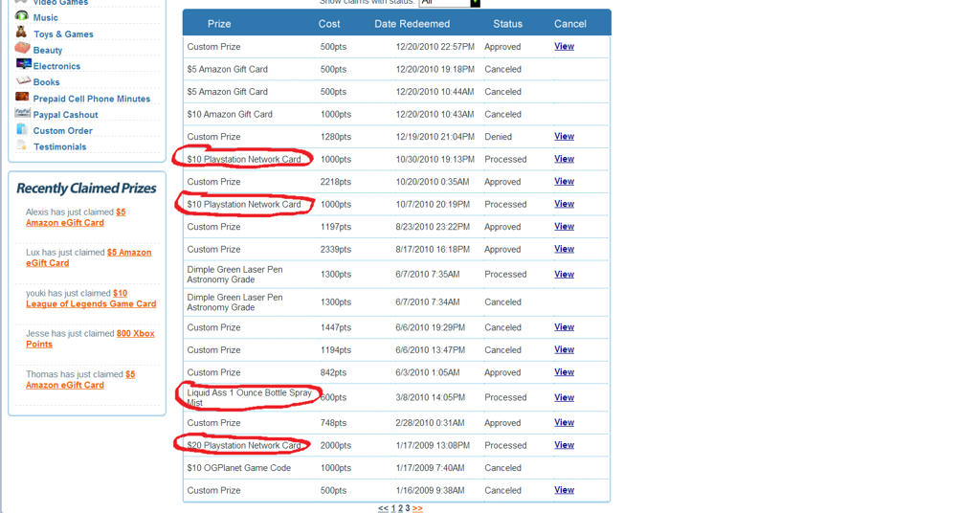This screenshot has width=980, height=513.
Task: Click the Books open-book icon
Action: tap(23, 81)
